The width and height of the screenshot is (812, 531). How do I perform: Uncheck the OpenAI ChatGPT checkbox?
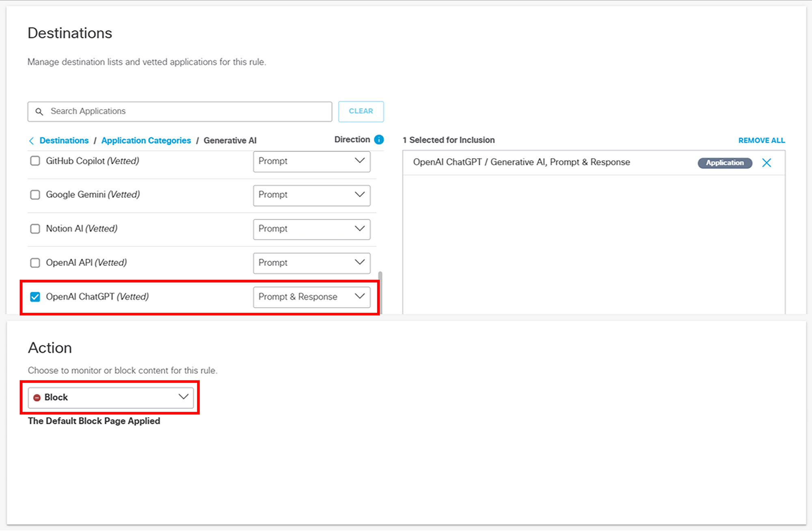(35, 297)
